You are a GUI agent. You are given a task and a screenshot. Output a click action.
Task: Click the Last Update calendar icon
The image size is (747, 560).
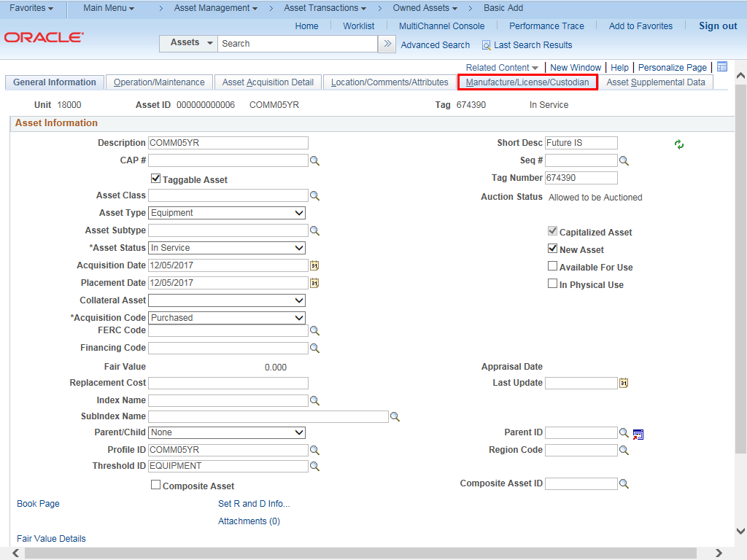624,383
